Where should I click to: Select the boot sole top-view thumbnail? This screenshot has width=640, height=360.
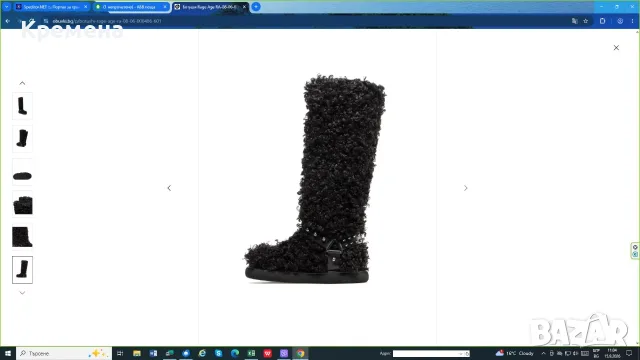point(22,172)
